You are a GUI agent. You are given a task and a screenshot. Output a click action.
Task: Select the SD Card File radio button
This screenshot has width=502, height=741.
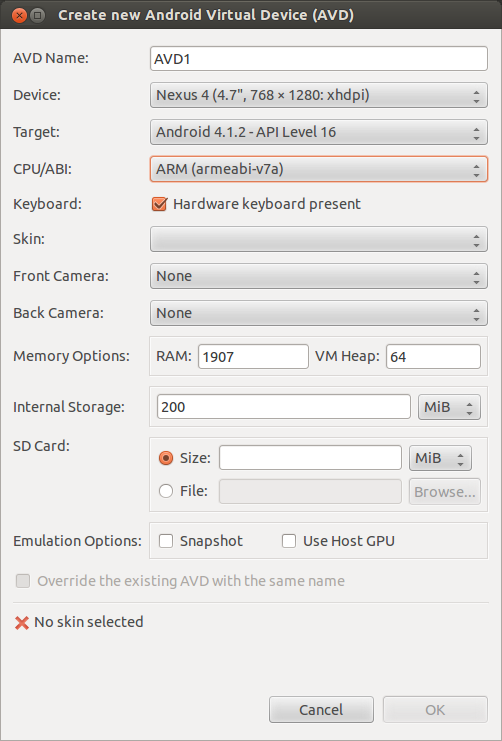pos(166,491)
